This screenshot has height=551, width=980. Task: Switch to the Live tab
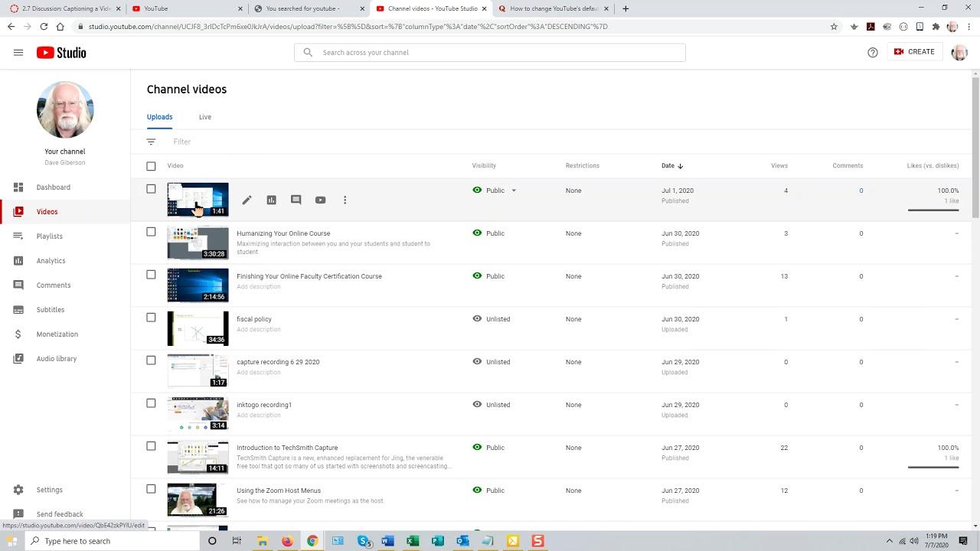[x=205, y=117]
